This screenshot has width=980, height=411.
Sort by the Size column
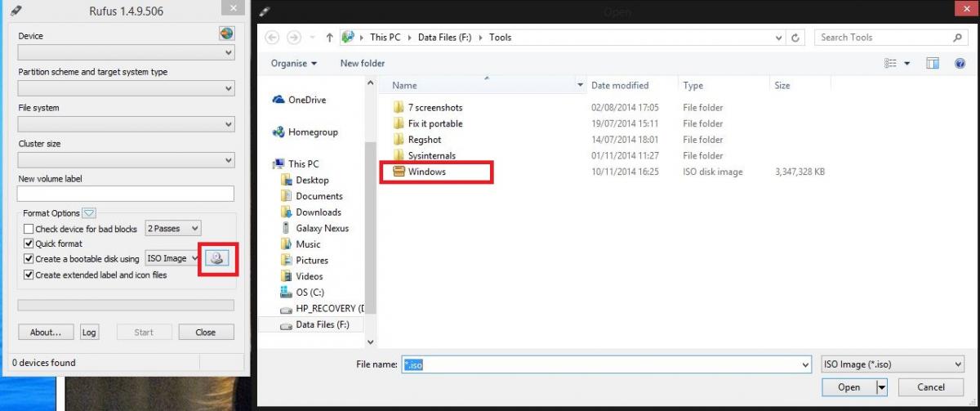point(800,85)
